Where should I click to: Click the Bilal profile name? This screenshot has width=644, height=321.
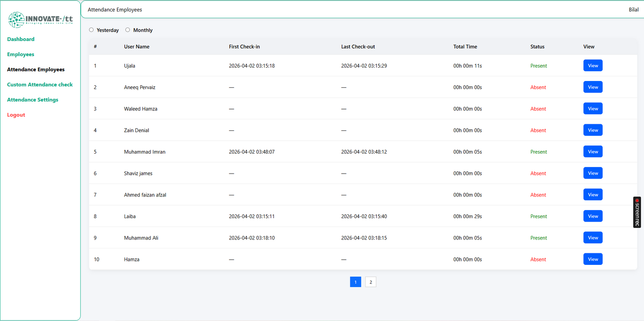coord(633,9)
